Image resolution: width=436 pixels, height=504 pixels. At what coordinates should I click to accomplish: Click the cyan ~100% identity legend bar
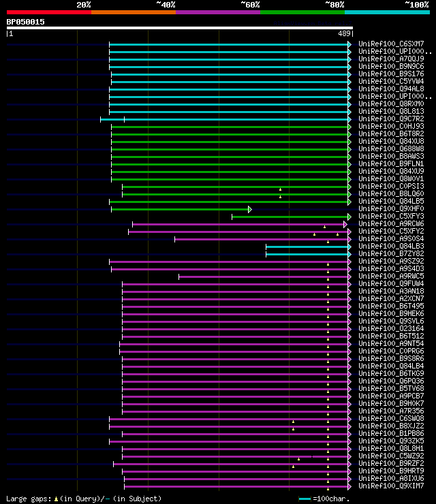coord(387,12)
